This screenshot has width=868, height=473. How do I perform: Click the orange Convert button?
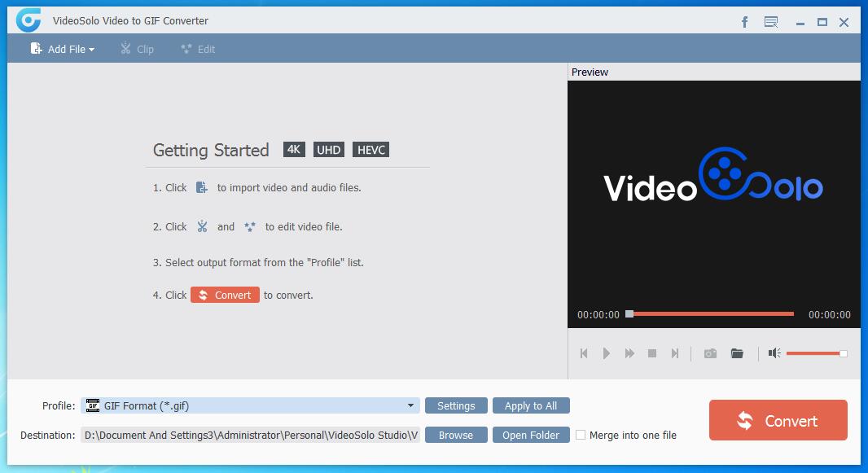click(777, 420)
